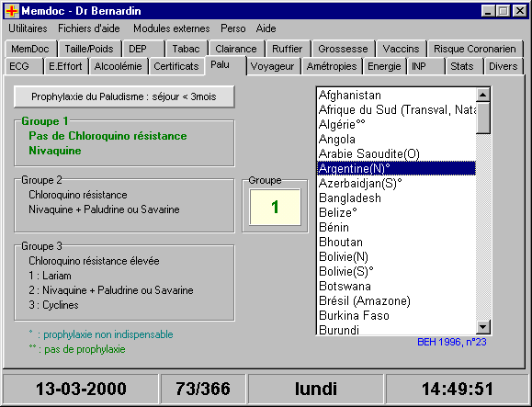The height and width of the screenshot is (407, 532).
Task: Click the active Palu tab
Action: [x=225, y=64]
